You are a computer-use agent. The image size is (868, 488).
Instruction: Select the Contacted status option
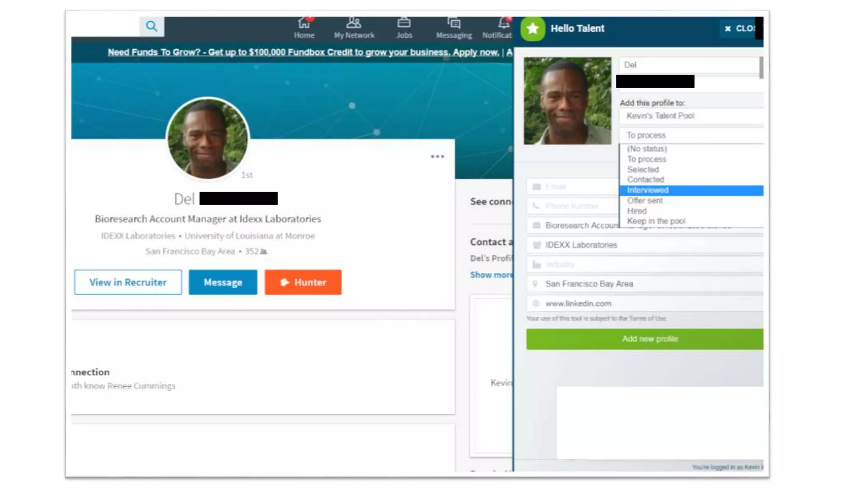pyautogui.click(x=645, y=180)
